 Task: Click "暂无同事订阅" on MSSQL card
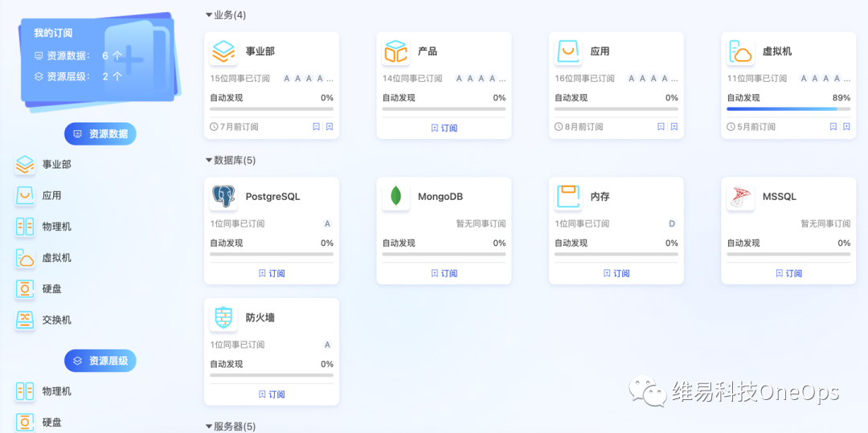tap(826, 224)
